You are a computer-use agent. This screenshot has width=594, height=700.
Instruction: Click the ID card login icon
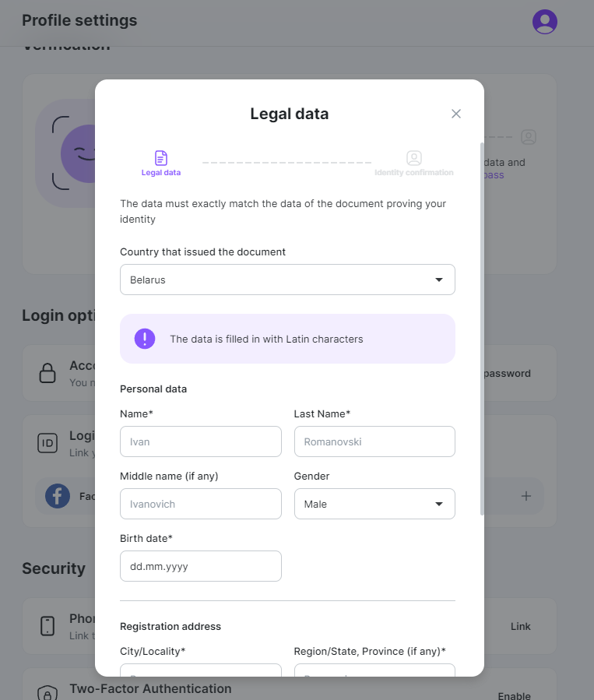[x=47, y=443]
